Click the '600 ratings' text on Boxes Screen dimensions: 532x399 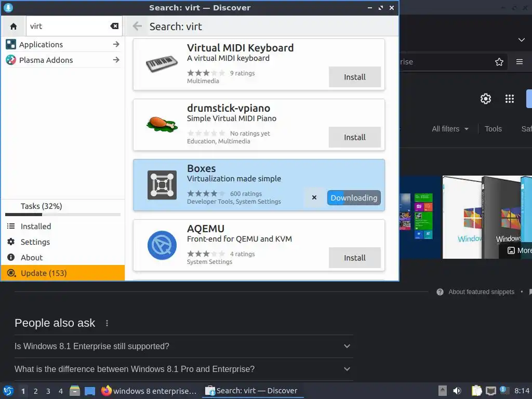click(246, 193)
